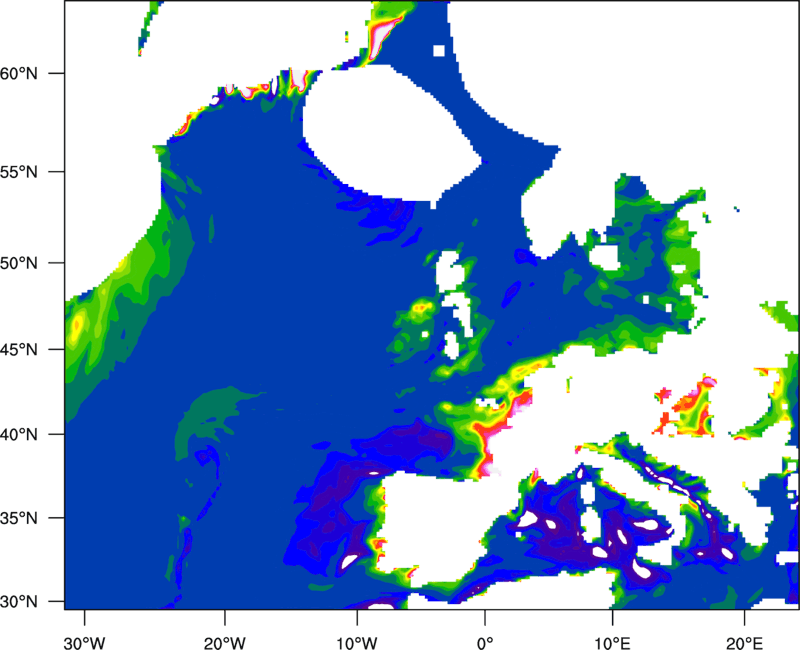The image size is (800, 650).
Task: Click the 30°N latitude label
Action: [x=19, y=602]
